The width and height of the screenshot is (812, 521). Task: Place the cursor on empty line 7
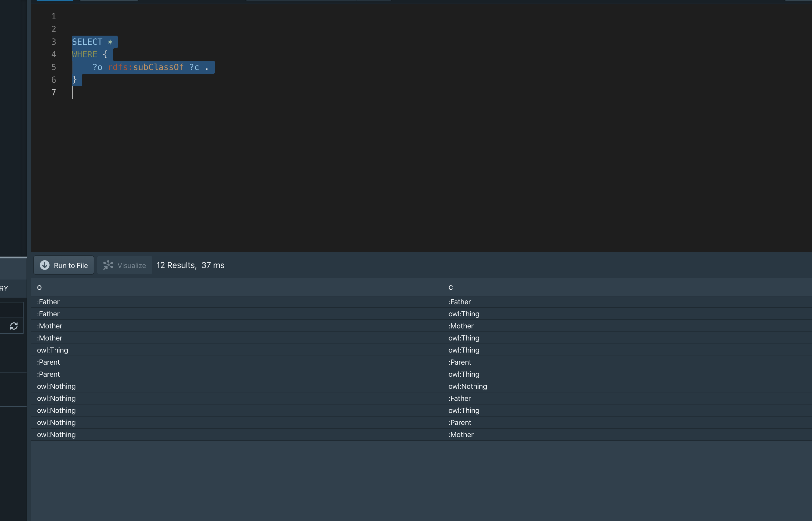(x=135, y=93)
